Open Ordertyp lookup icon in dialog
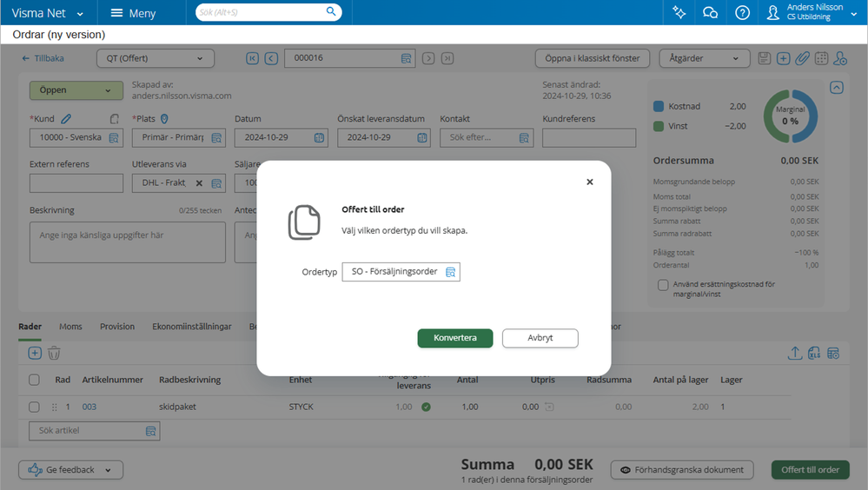 coord(451,272)
